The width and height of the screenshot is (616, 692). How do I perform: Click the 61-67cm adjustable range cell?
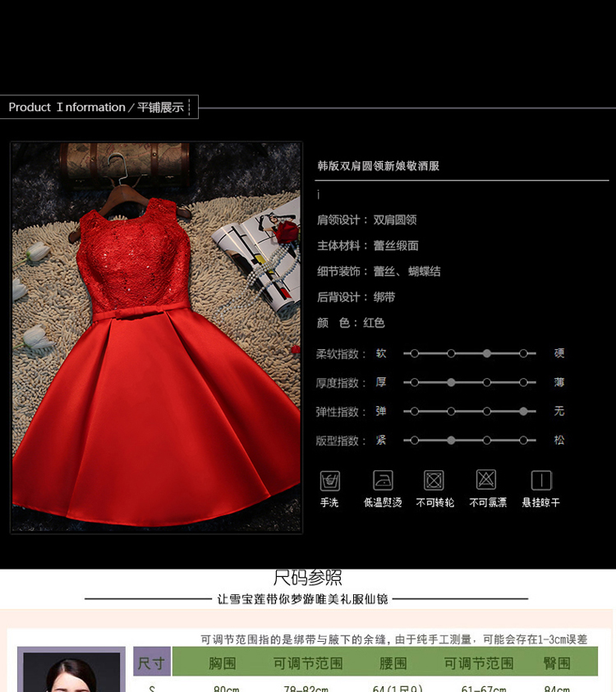click(484, 689)
